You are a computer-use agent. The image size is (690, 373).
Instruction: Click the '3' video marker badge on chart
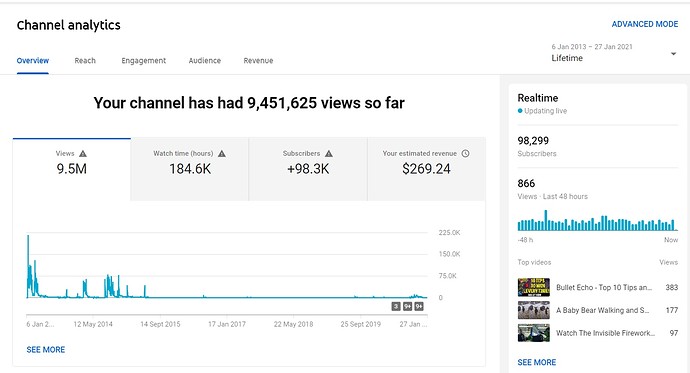(396, 306)
